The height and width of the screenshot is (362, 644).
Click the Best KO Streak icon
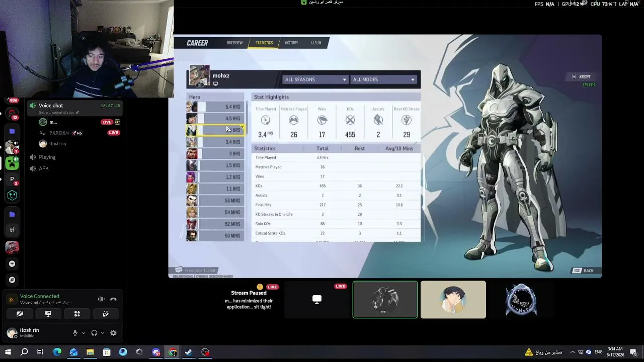(x=407, y=120)
